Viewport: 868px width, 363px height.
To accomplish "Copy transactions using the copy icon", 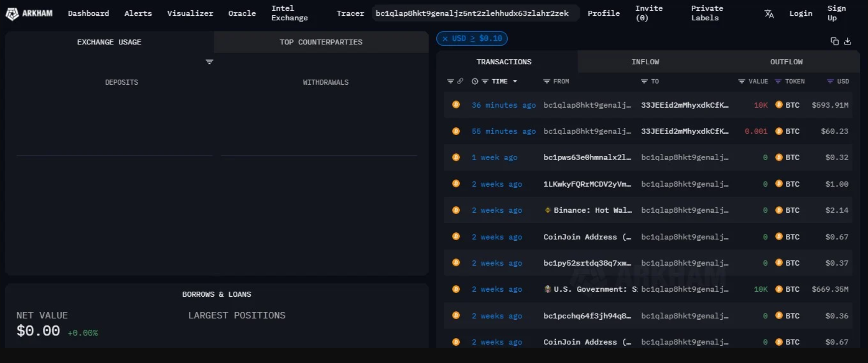I will tap(834, 41).
